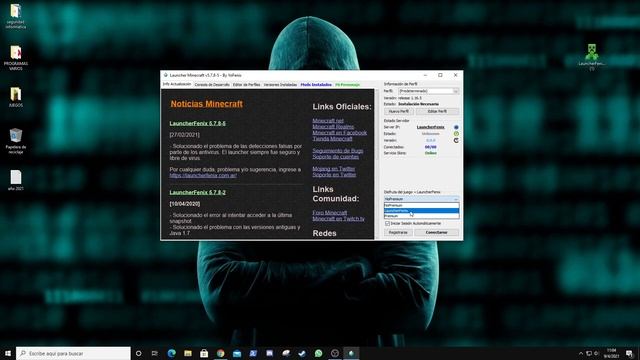Open the Mojang en Twitter link
Image resolution: width=640 pixels, height=360 pixels.
(333, 169)
